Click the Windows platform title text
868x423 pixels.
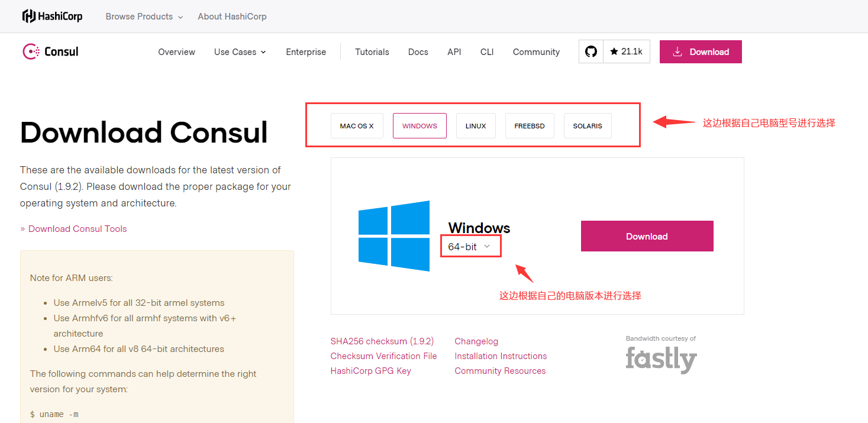pos(479,228)
